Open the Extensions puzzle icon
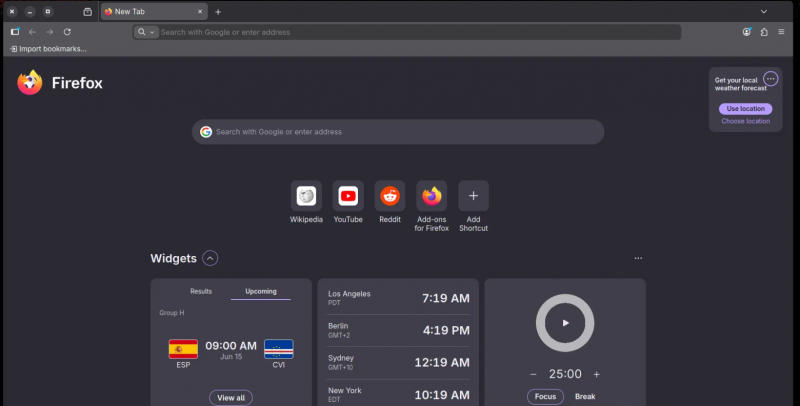The image size is (800, 406). 764,32
